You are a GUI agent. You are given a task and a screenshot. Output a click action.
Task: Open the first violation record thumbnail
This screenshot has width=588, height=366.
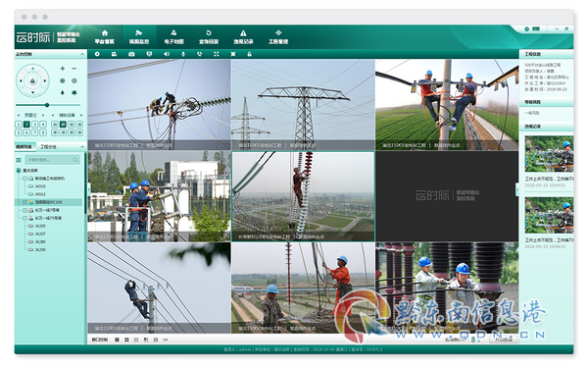coord(549,154)
